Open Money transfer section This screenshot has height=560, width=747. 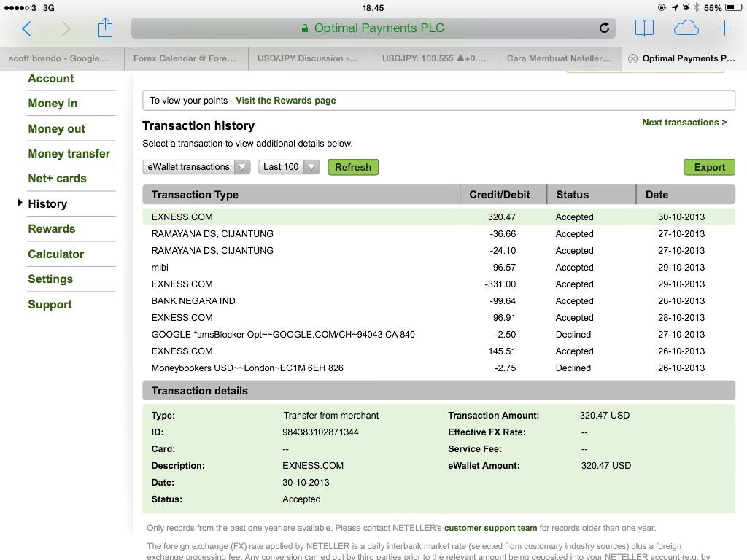(69, 153)
